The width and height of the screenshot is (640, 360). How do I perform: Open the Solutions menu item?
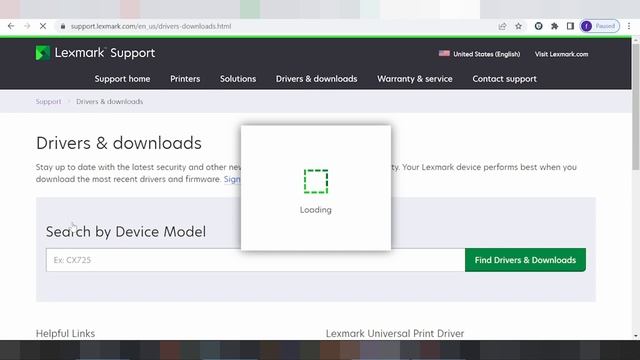[238, 79]
